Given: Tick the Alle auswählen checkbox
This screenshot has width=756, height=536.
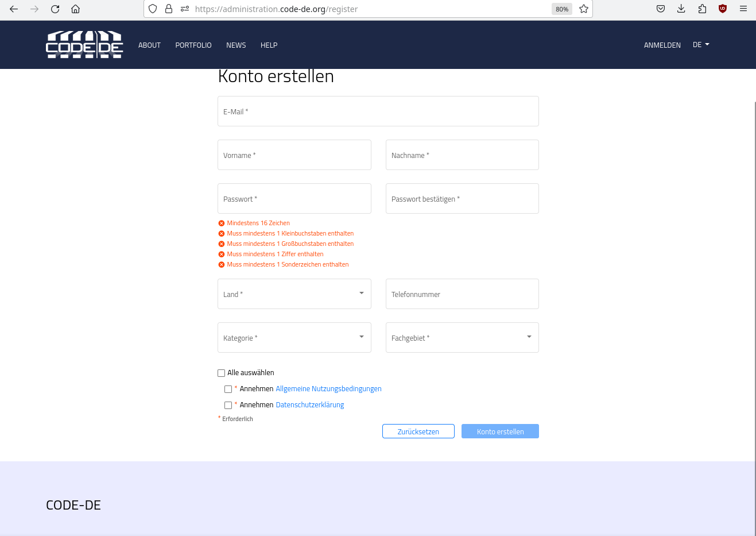Looking at the screenshot, I should [x=222, y=373].
